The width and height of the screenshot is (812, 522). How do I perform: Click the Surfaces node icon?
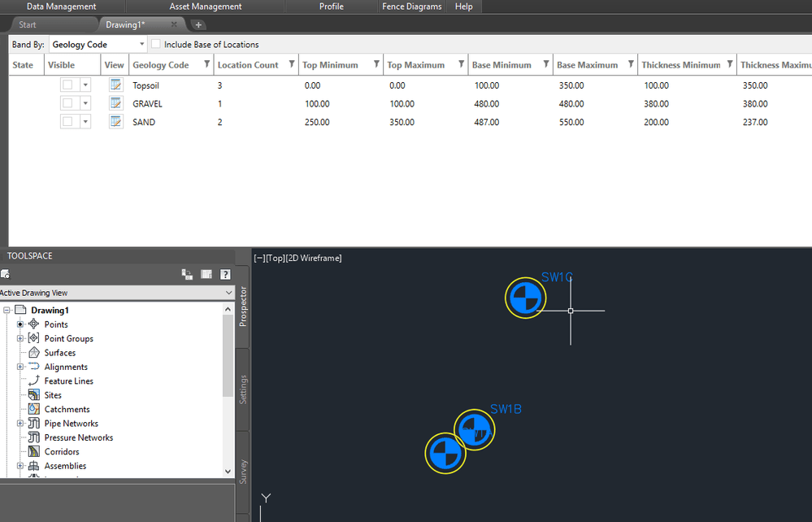click(x=33, y=353)
